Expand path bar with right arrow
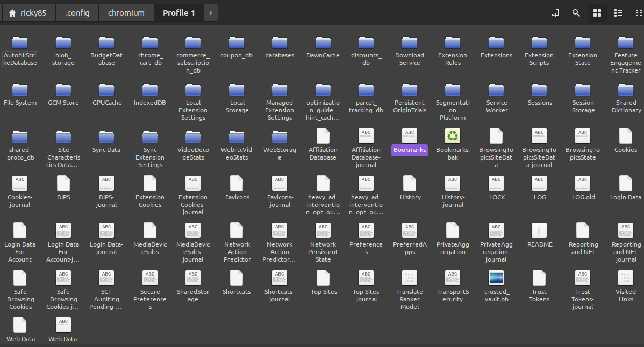This screenshot has height=347, width=644. (211, 13)
